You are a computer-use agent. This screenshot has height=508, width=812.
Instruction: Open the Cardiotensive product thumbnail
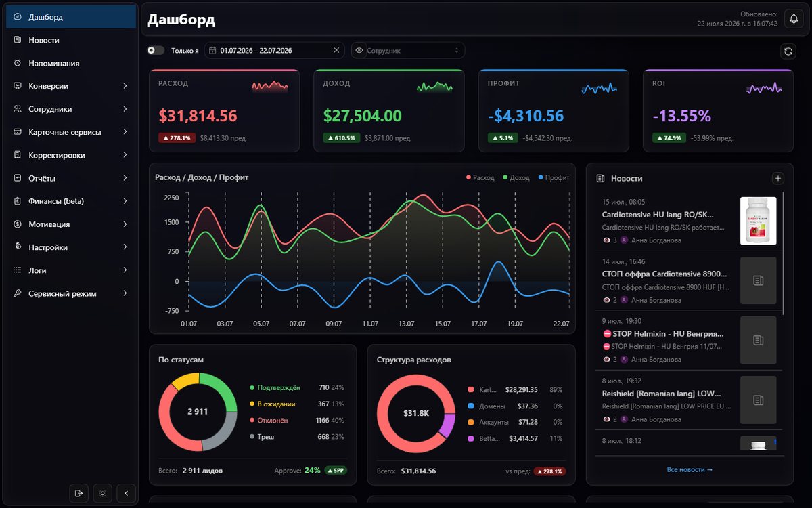click(758, 221)
